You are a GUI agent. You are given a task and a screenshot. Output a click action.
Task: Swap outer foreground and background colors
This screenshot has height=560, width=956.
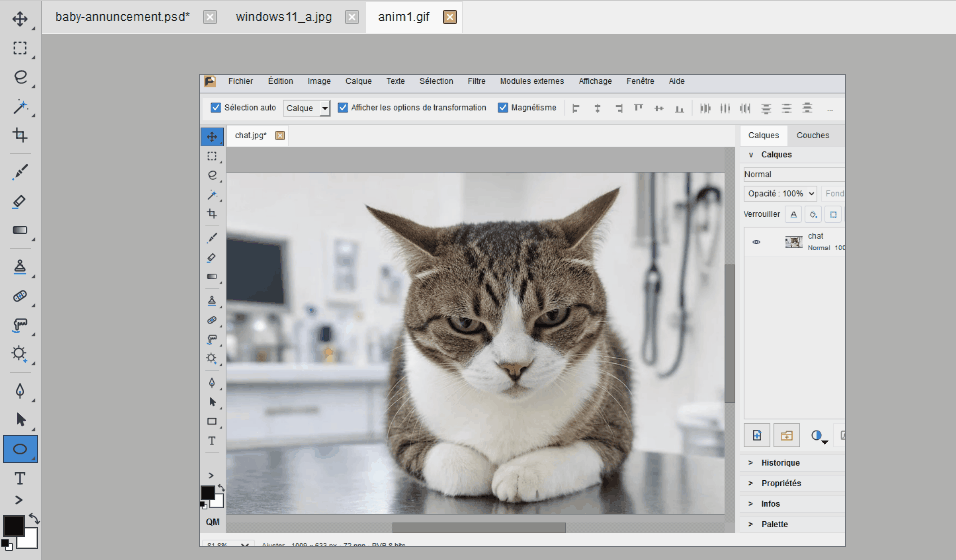tap(34, 519)
